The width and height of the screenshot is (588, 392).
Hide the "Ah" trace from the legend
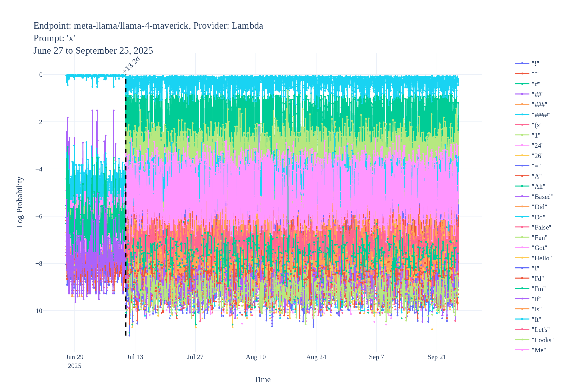point(537,186)
